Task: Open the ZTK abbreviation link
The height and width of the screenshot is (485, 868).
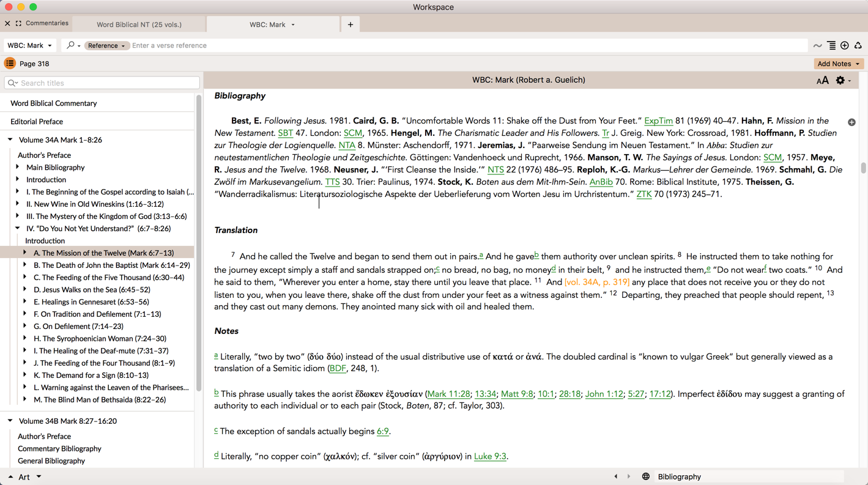Action: 644,194
